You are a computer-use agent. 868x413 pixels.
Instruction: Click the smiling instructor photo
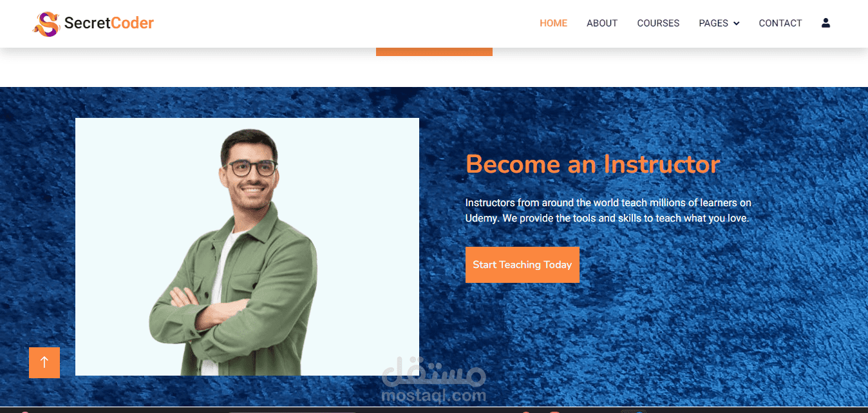[x=247, y=247]
